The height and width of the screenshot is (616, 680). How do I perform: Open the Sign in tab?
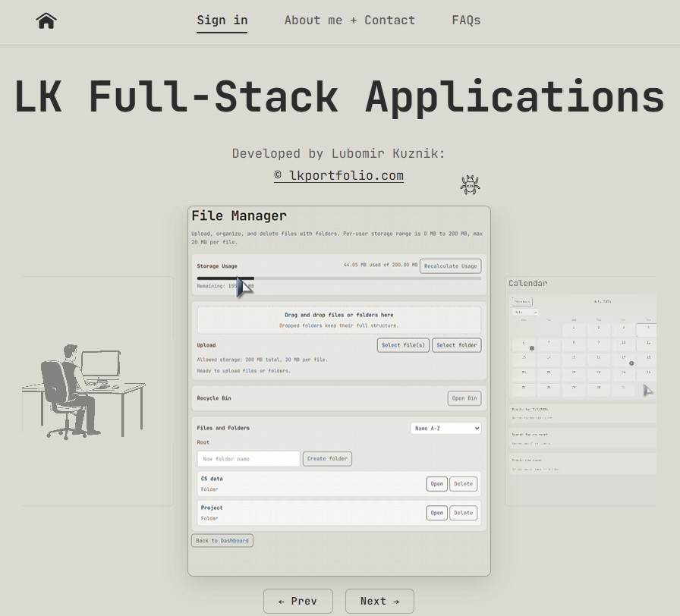[222, 20]
